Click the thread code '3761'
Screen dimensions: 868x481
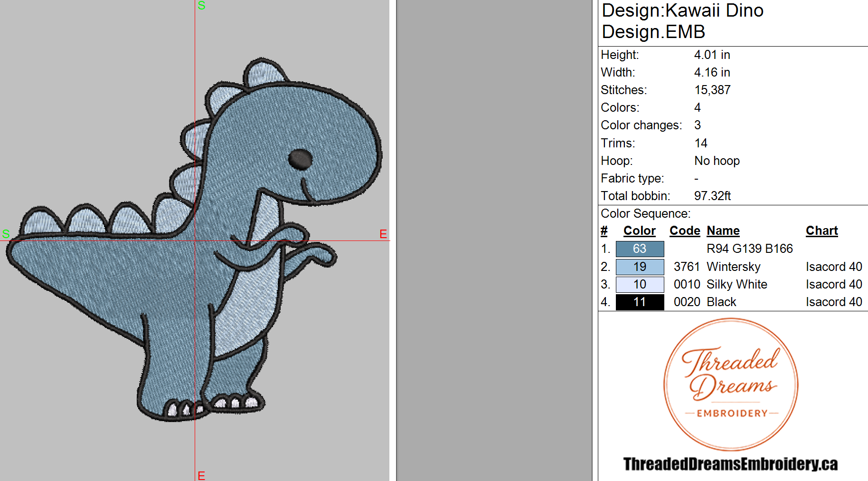coord(687,267)
